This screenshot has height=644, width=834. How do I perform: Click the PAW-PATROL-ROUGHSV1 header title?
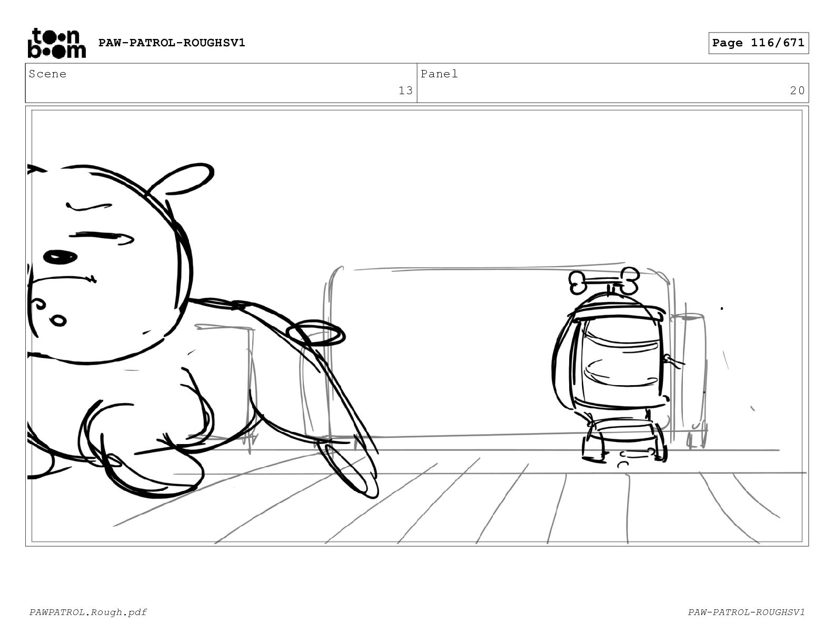click(172, 43)
